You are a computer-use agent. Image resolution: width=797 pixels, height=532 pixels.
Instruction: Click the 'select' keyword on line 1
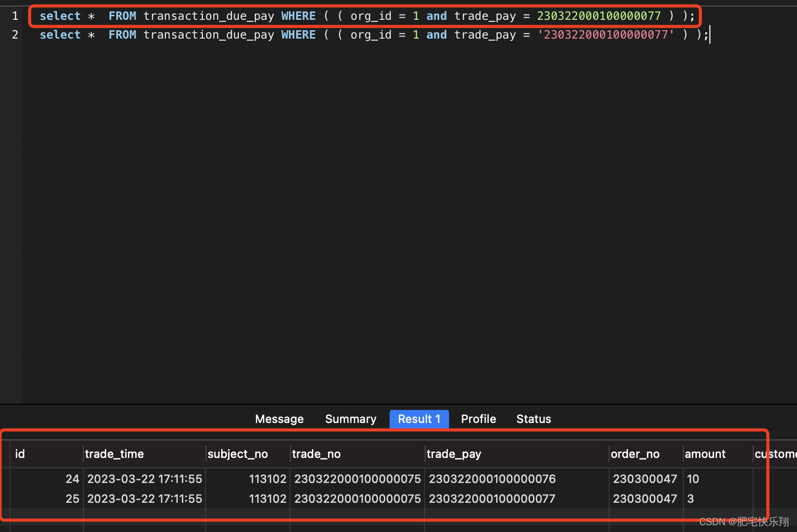click(61, 16)
